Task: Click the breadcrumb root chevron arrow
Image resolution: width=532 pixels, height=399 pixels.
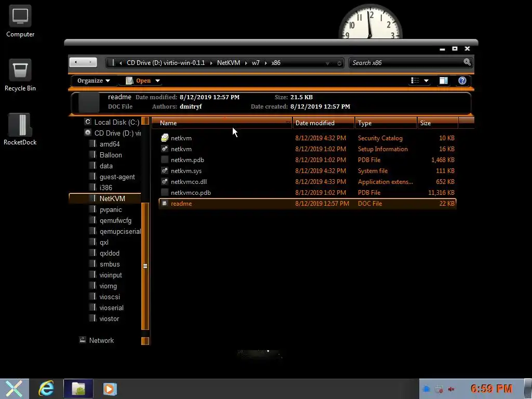Action: pos(121,63)
